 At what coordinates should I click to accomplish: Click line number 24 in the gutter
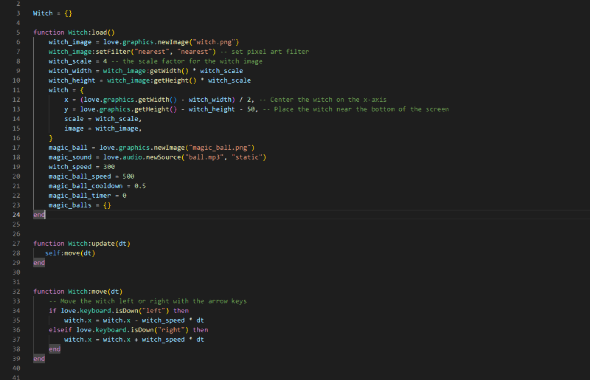(x=16, y=215)
